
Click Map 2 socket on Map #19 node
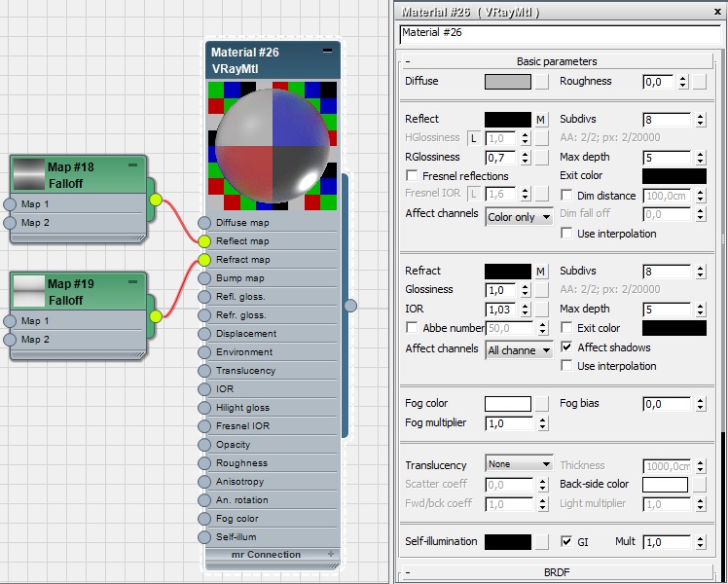(x=10, y=340)
